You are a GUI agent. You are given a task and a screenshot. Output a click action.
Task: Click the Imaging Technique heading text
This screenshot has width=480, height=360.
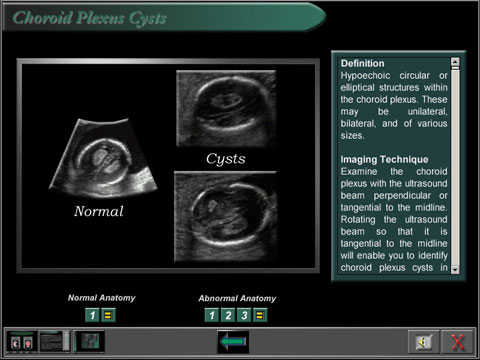[x=384, y=159]
